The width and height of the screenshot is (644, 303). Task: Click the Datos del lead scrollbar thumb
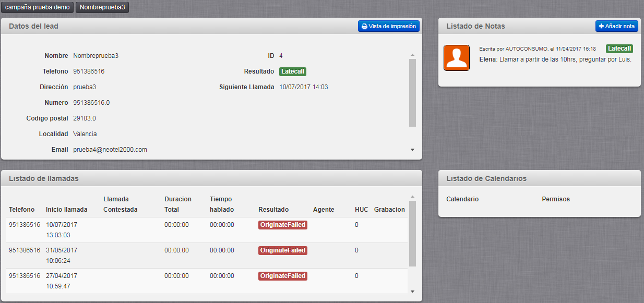tap(412, 93)
